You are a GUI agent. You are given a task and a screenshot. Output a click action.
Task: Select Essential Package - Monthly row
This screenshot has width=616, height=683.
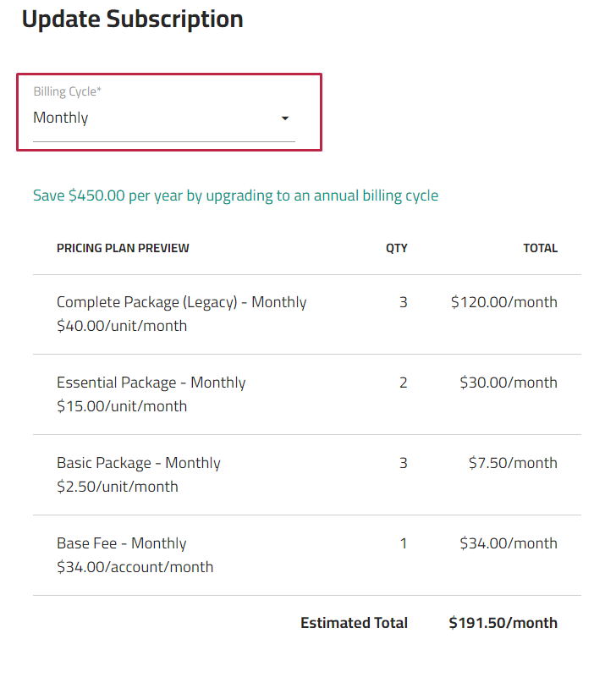tap(307, 394)
